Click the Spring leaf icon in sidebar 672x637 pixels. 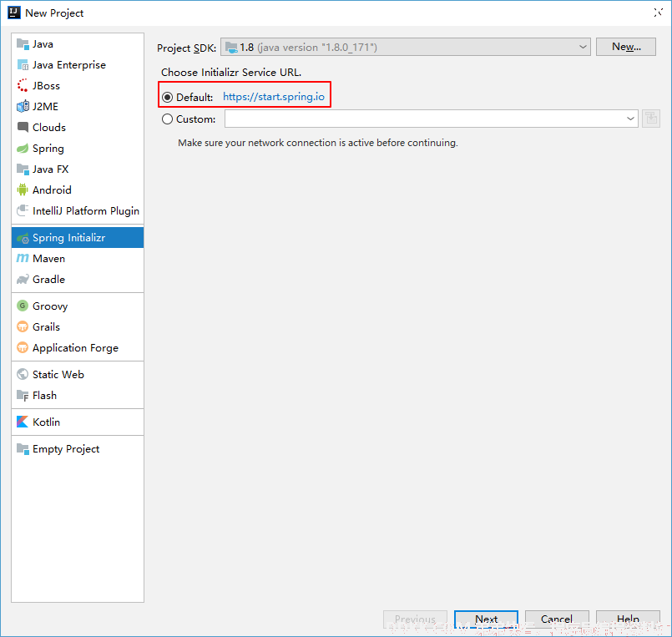click(23, 149)
